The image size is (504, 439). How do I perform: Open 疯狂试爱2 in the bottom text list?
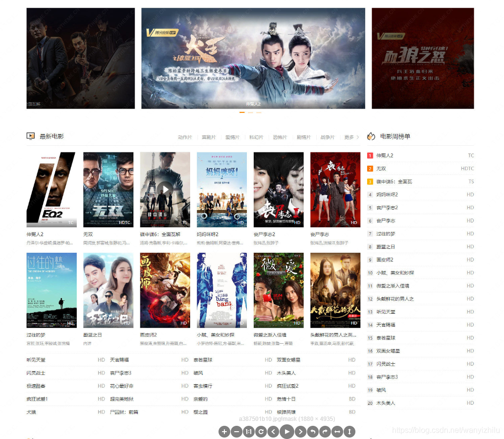[287, 386]
